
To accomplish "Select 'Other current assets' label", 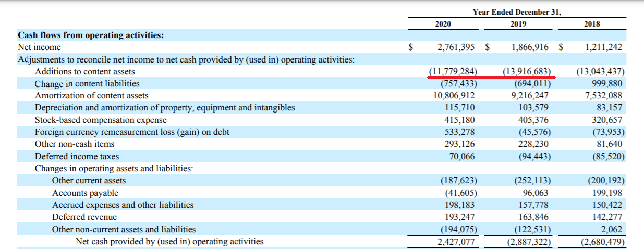I will click(89, 181).
